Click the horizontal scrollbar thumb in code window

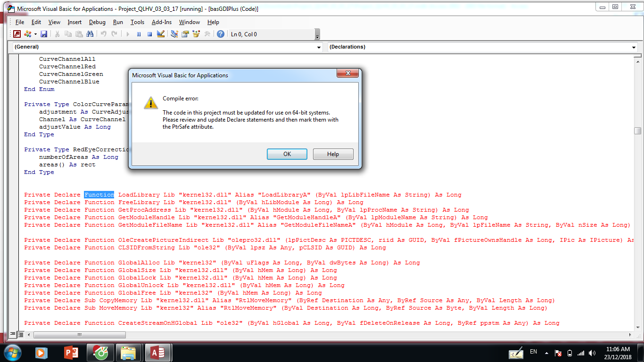click(79, 335)
